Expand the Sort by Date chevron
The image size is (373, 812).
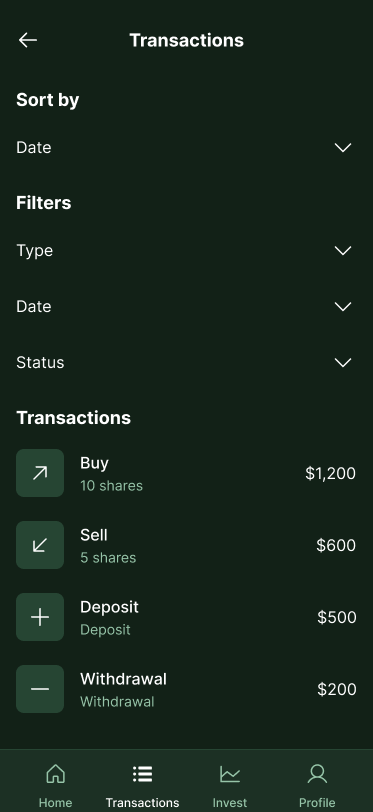343,148
